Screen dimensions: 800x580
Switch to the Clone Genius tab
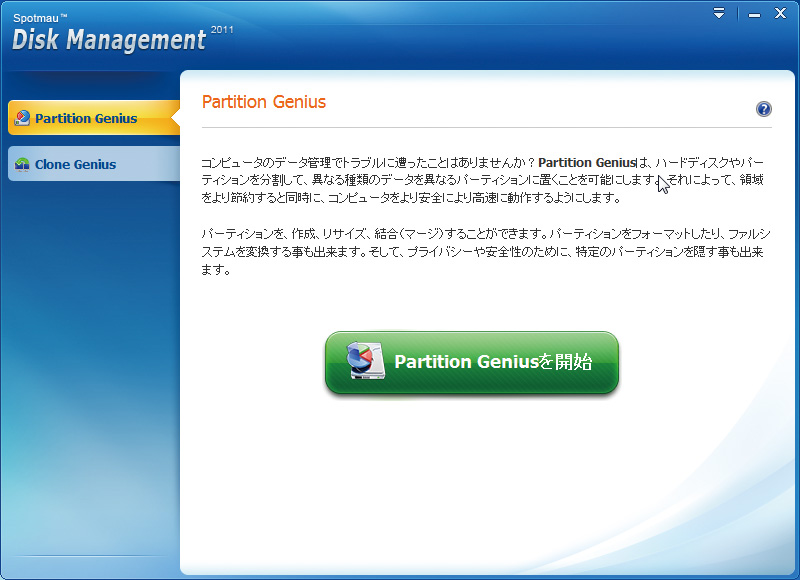pyautogui.click(x=94, y=164)
